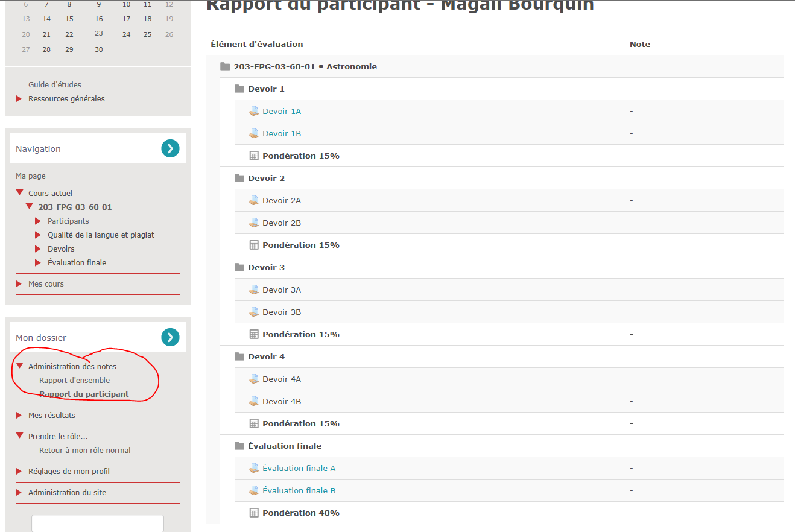
Task: Expand the Mes cours section
Action: pos(19,283)
